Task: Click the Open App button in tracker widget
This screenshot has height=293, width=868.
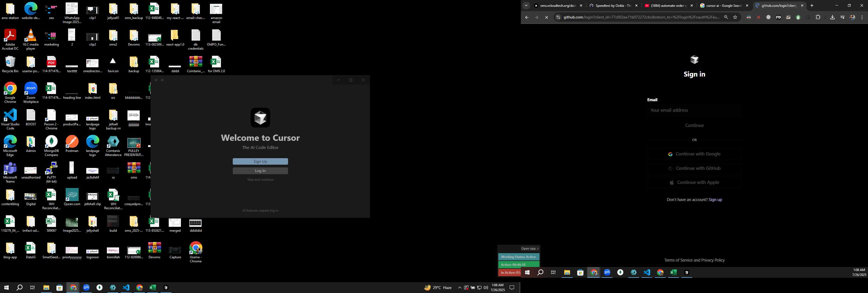Action: [530, 249]
